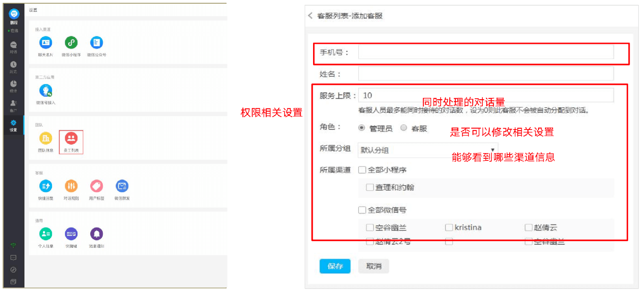Check the 全部微信号 checkbox
The width and height of the screenshot is (644, 294).
(362, 210)
